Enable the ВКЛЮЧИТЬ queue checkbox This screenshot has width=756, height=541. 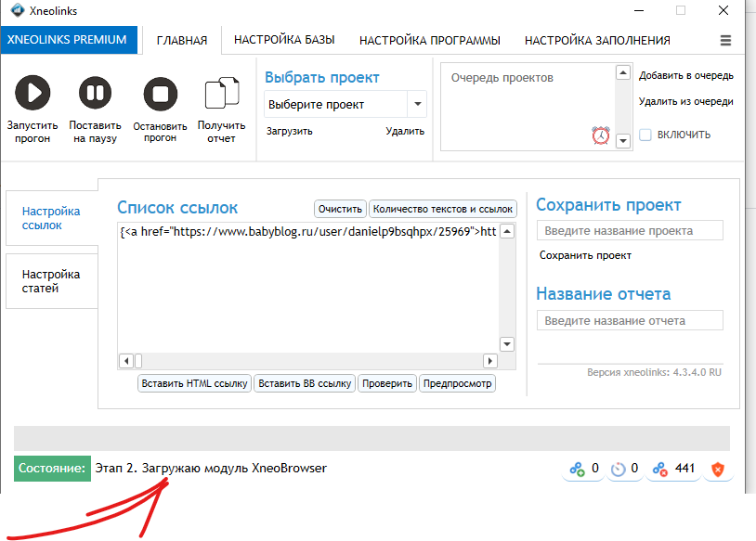(x=645, y=135)
